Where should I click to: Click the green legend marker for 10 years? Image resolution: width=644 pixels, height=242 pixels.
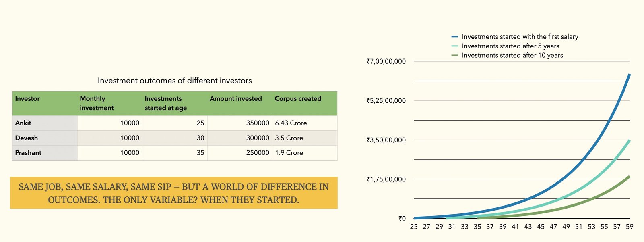455,55
